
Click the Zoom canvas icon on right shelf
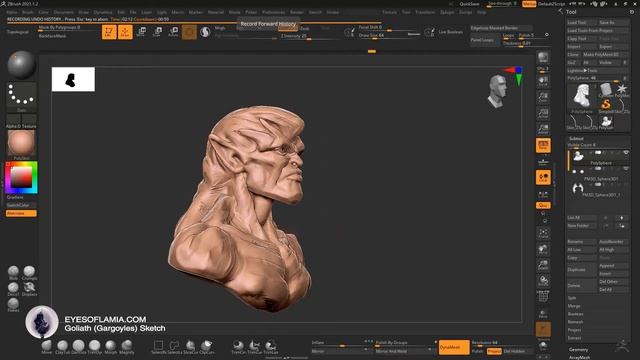point(543,97)
